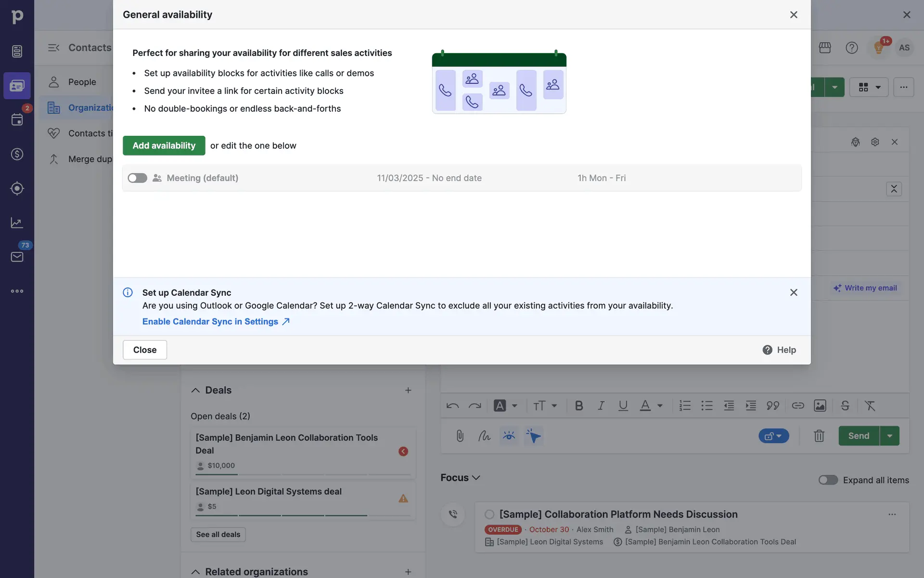The width and height of the screenshot is (924, 578).
Task: Click the Add availability button
Action: point(164,145)
